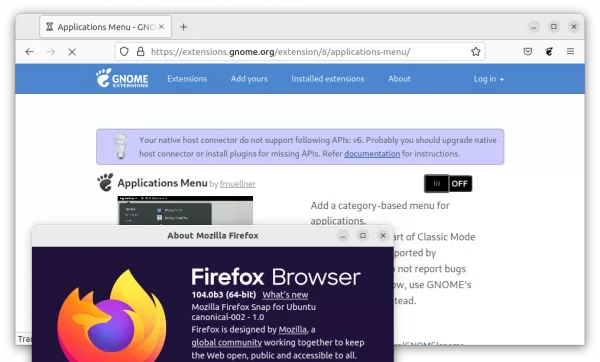Viewport: 600px width, 362px height.
Task: Click the GNOME Extensions logo
Action: pos(122,78)
